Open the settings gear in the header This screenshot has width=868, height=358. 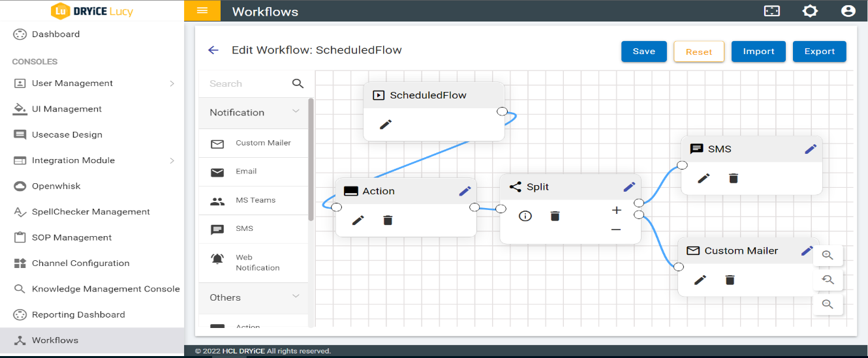point(810,11)
